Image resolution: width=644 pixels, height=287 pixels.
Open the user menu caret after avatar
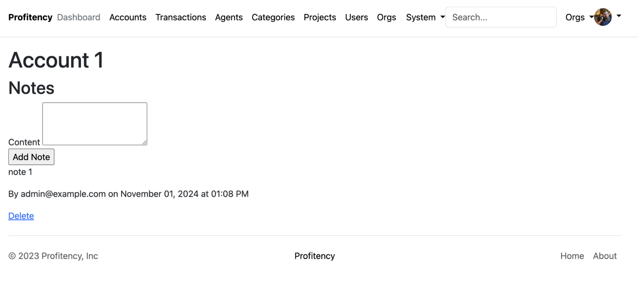[619, 16]
